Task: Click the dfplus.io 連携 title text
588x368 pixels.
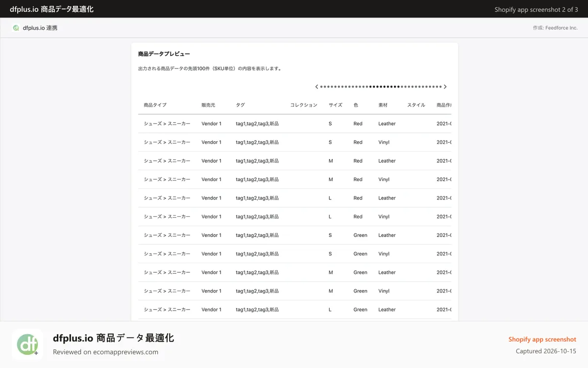Action: (40, 28)
